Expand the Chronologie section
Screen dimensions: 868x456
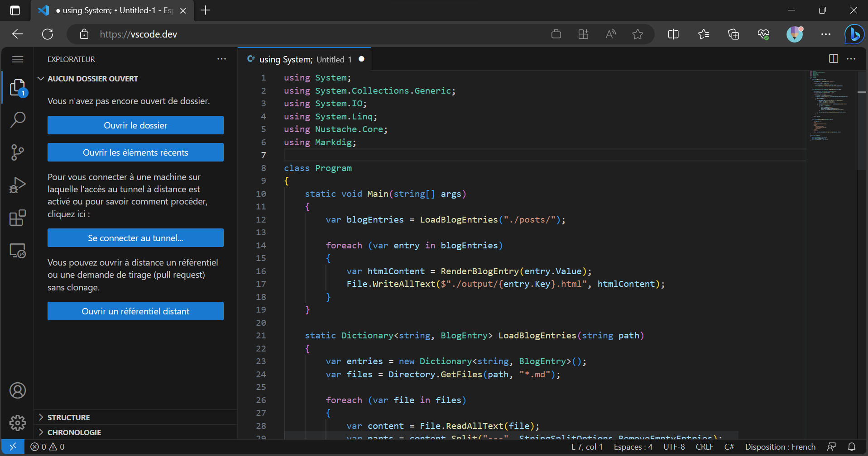point(74,432)
